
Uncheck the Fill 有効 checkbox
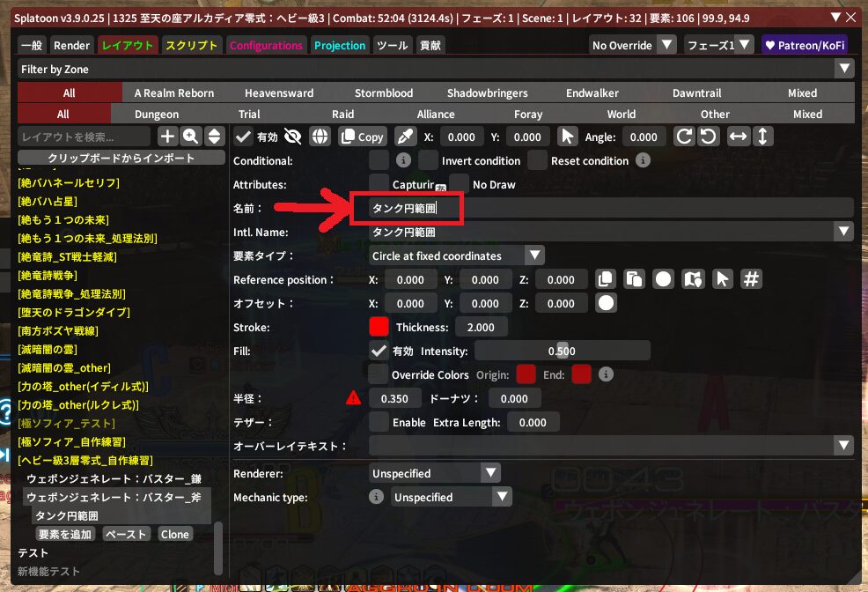[x=379, y=351]
